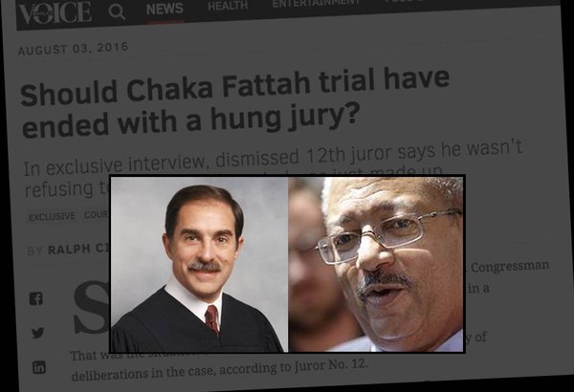Click the word Congressman in article
The height and width of the screenshot is (392, 574).
(x=510, y=266)
